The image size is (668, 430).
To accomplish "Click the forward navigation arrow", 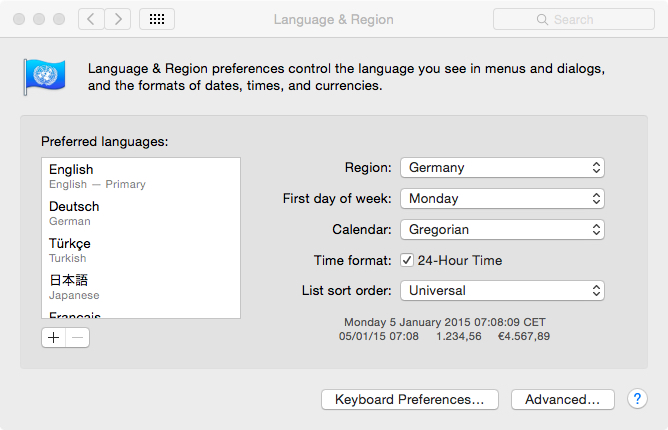I will [118, 19].
